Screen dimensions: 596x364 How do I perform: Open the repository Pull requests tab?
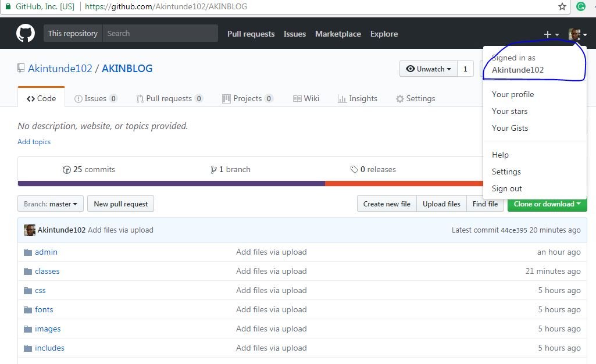pos(170,98)
